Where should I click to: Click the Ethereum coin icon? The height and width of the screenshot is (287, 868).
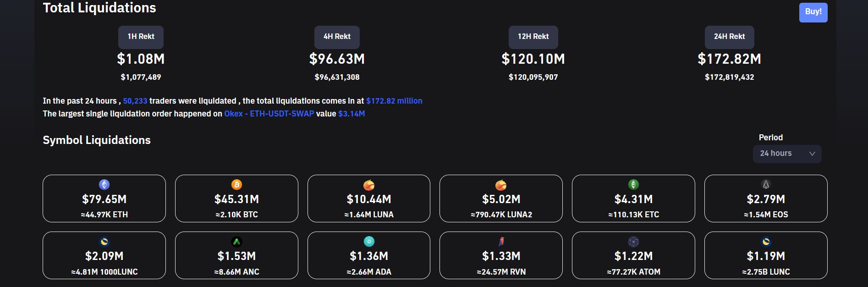104,185
